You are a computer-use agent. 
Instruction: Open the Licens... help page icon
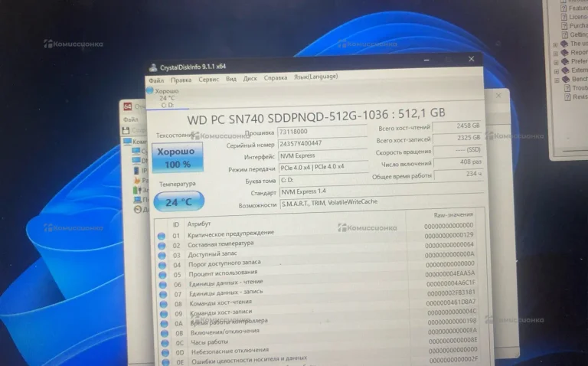coord(563,17)
